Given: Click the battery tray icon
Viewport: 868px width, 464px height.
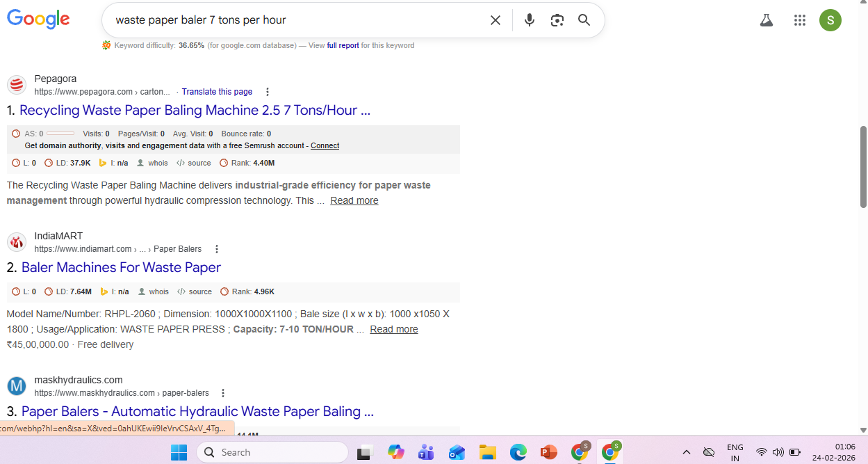Looking at the screenshot, I should tap(795, 452).
